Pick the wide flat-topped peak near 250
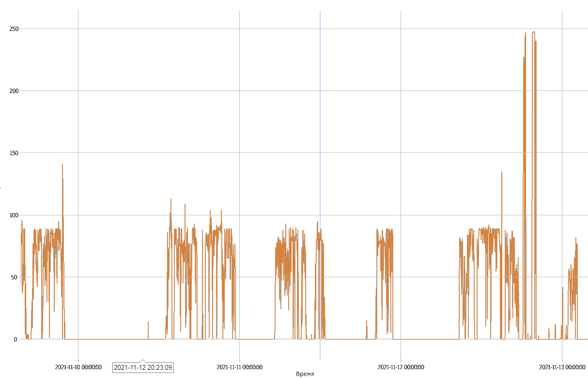 click(x=534, y=33)
